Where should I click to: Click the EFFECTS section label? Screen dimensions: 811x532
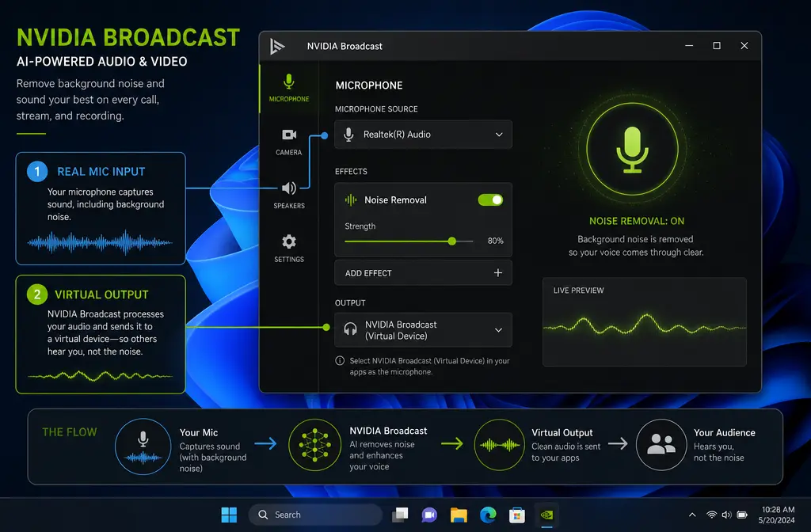pos(351,172)
